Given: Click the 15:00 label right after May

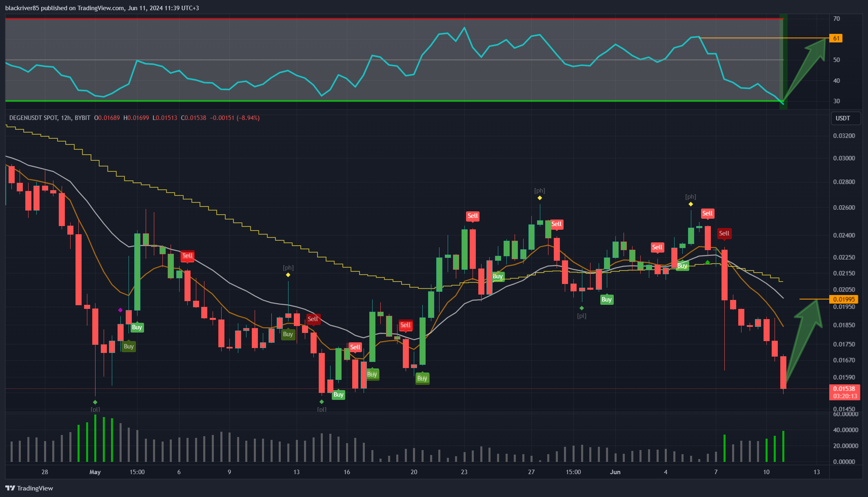Looking at the screenshot, I should pos(137,472).
